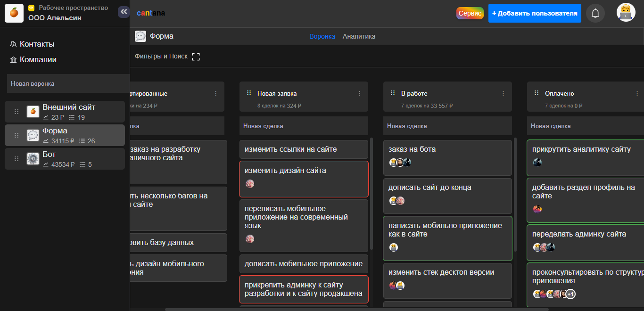This screenshot has width=644, height=311.
Task: Click the Новая воронка field
Action: tap(68, 84)
